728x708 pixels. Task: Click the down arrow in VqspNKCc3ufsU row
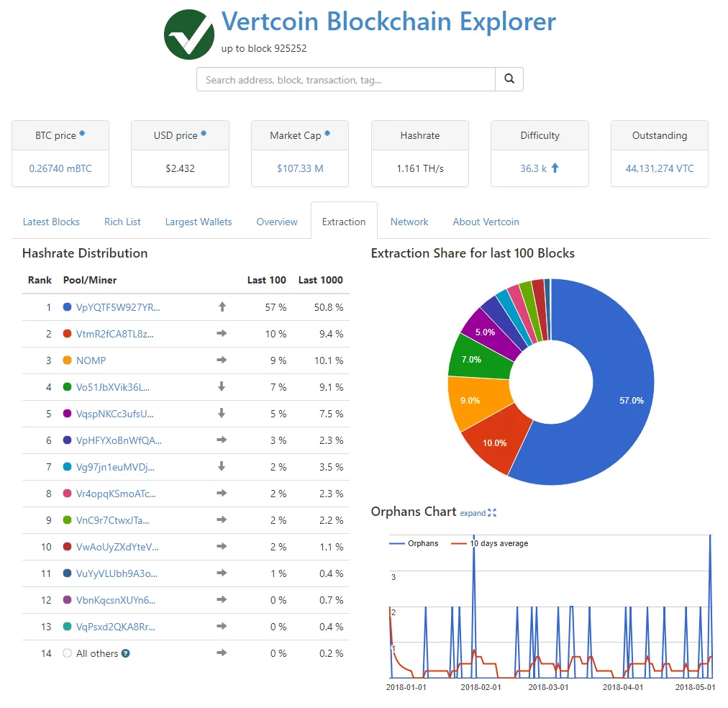(x=222, y=413)
